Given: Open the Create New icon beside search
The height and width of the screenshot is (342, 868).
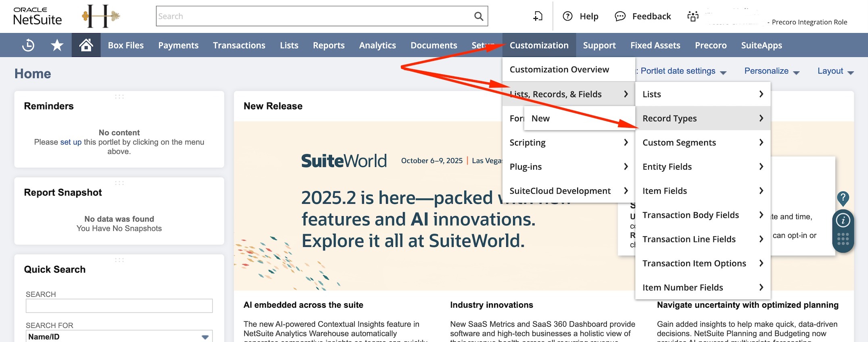Looking at the screenshot, I should click(x=538, y=16).
